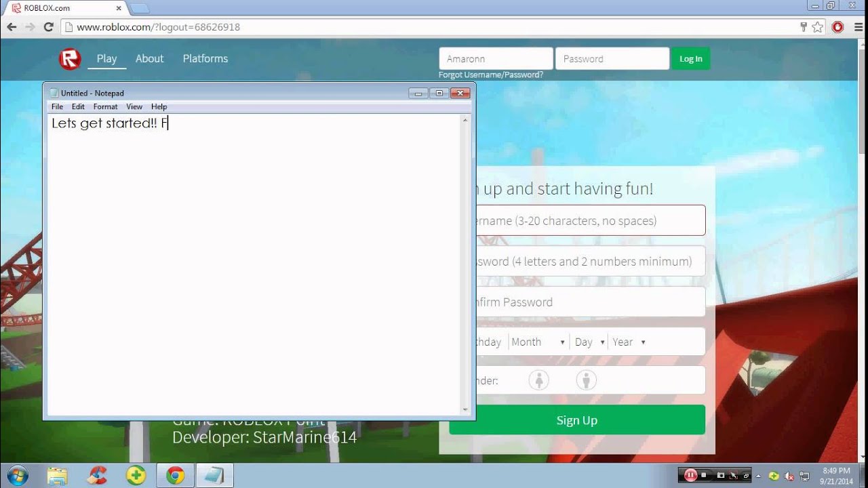Open Notepad's Edit menu
This screenshot has height=488, width=868.
[x=78, y=106]
